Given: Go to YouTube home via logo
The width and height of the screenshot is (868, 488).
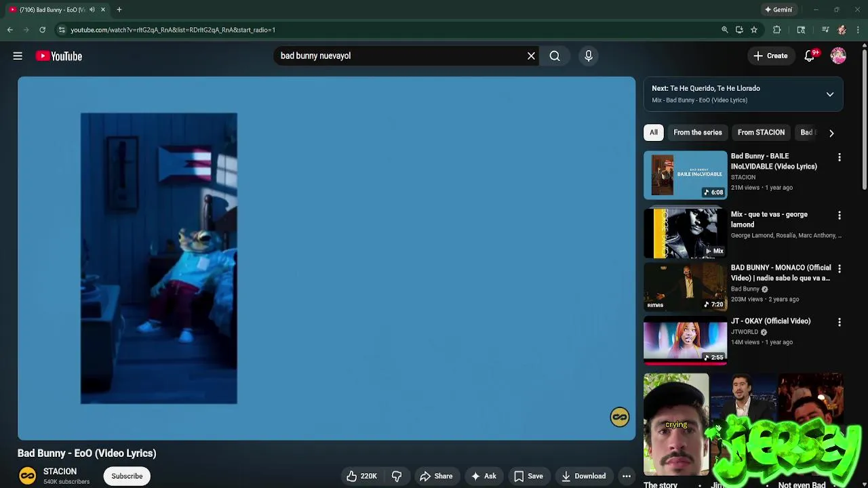Looking at the screenshot, I should [x=59, y=56].
